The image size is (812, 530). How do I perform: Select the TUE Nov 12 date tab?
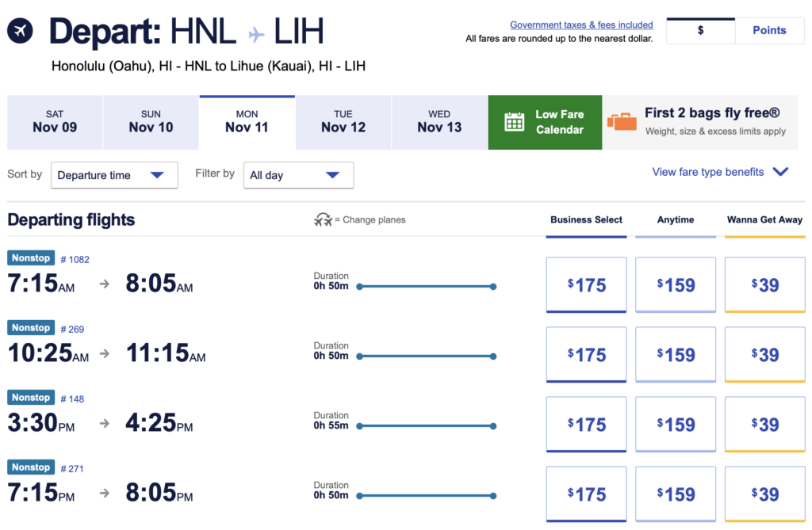(343, 122)
